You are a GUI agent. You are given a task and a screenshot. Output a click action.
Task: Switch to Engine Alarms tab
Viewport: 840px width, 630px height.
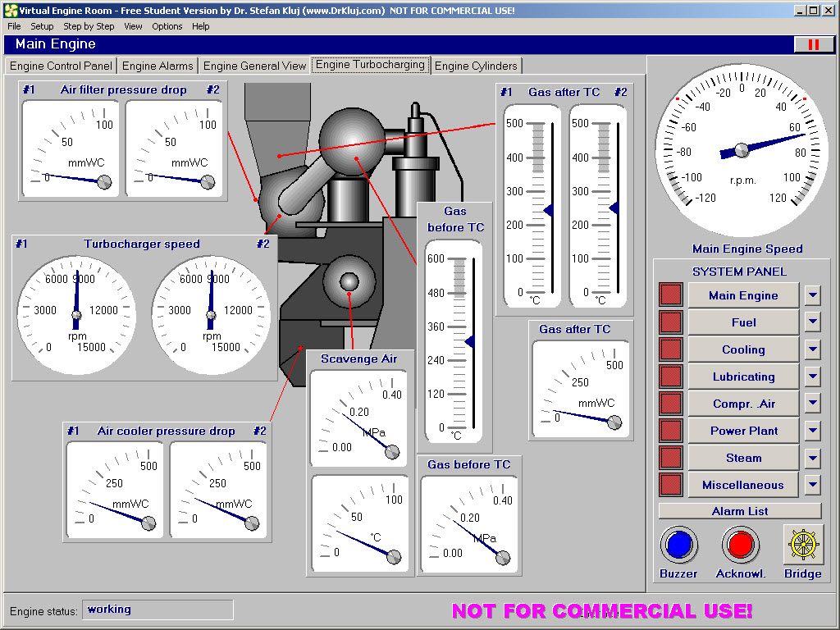(x=157, y=66)
